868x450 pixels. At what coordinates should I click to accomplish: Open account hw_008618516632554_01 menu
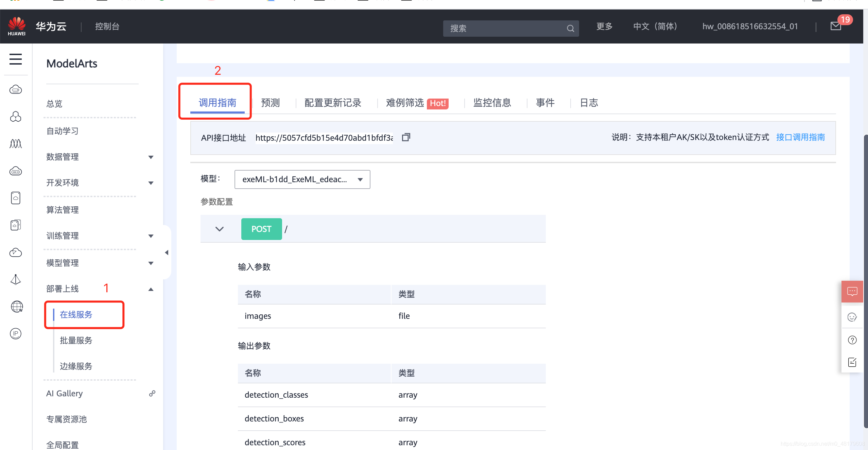click(x=750, y=27)
